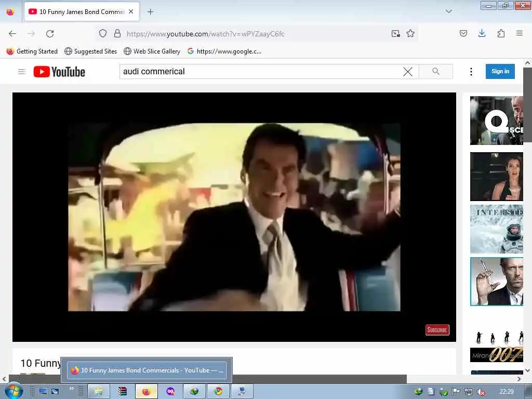Open the muted volume tray icon
The height and width of the screenshot is (399, 532).
(x=481, y=392)
